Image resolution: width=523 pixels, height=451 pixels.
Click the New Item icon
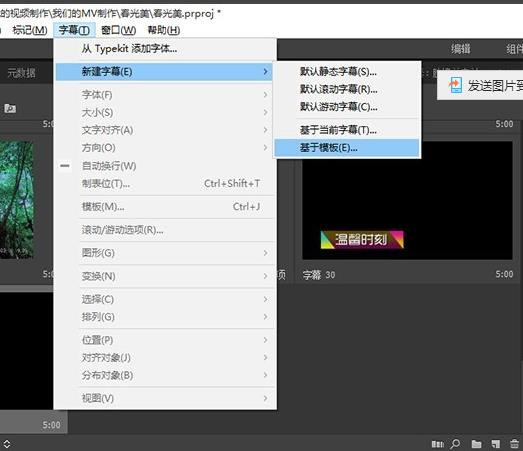click(496, 444)
